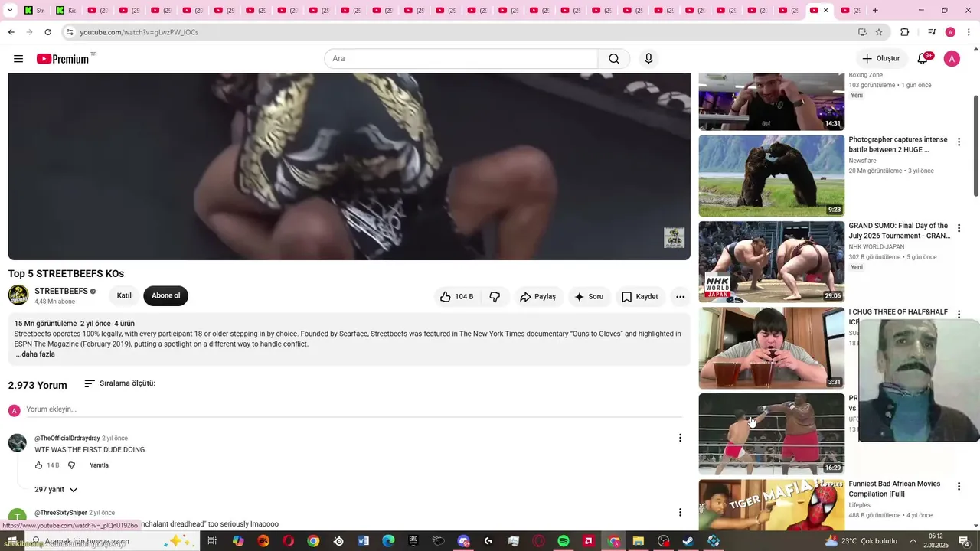This screenshot has height=551, width=980.
Task: Open the bear battle video thumbnail
Action: 772,176
